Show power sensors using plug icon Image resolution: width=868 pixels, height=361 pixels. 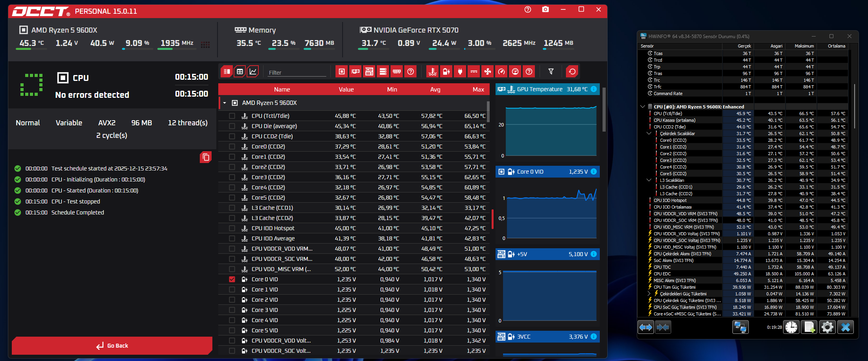click(460, 71)
